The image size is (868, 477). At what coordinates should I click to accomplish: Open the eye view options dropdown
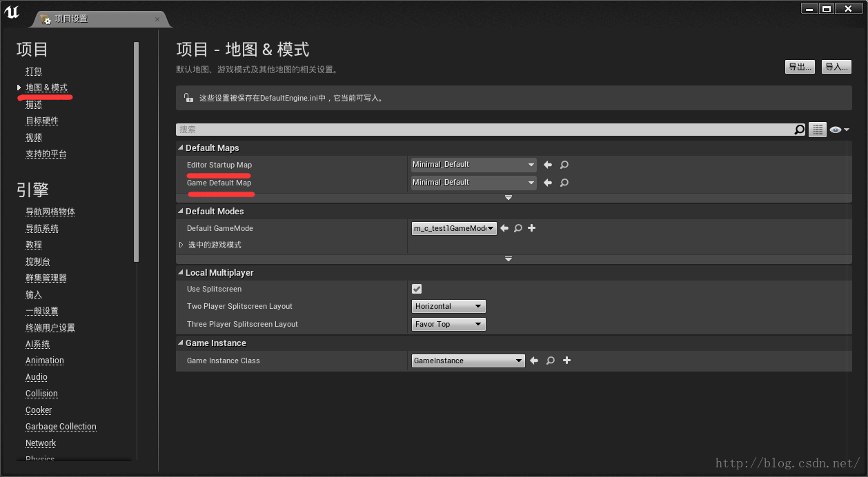(x=839, y=130)
